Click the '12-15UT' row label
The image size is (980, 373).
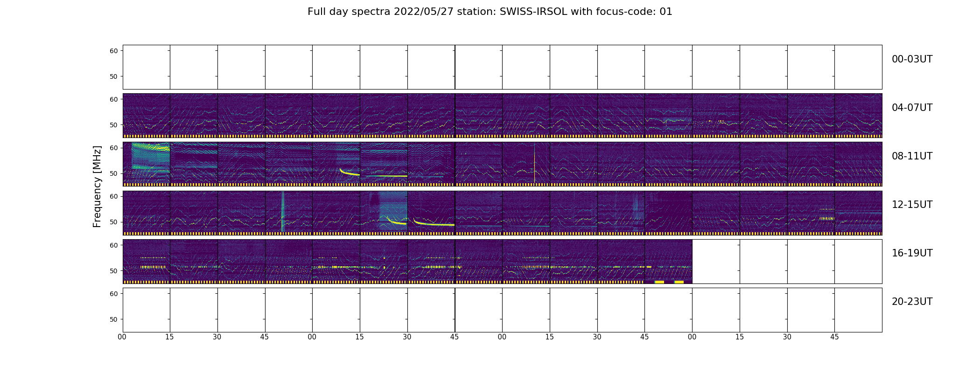click(912, 205)
